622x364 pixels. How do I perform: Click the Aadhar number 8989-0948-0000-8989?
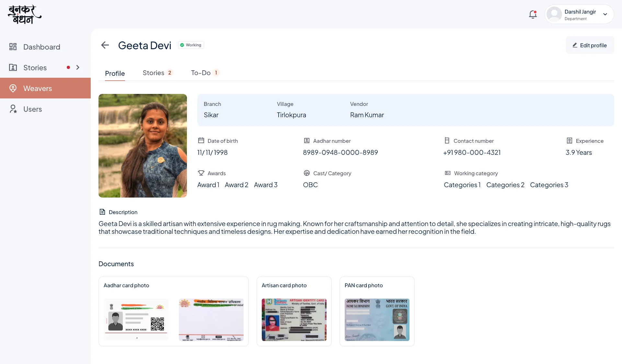[x=340, y=153]
